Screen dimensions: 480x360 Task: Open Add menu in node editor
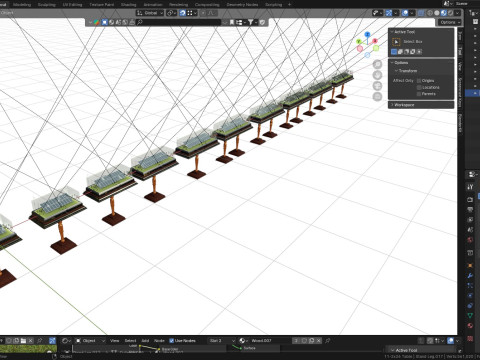tap(145, 341)
